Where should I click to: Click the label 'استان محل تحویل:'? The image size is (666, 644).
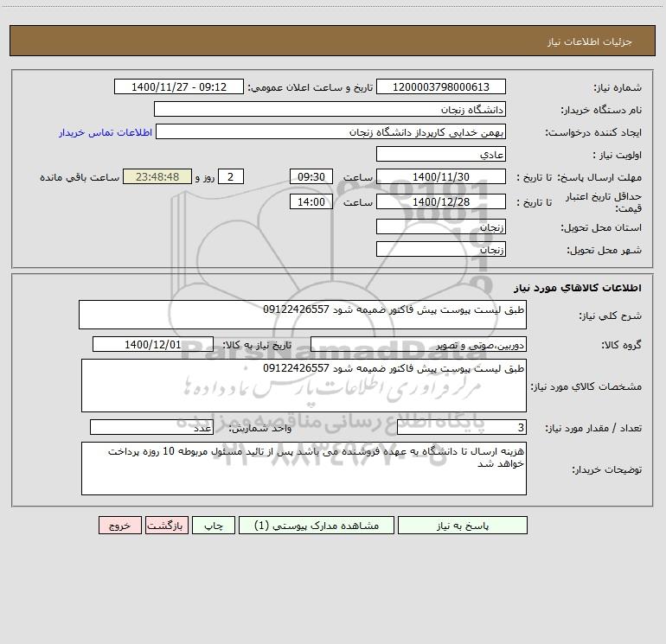click(601, 227)
